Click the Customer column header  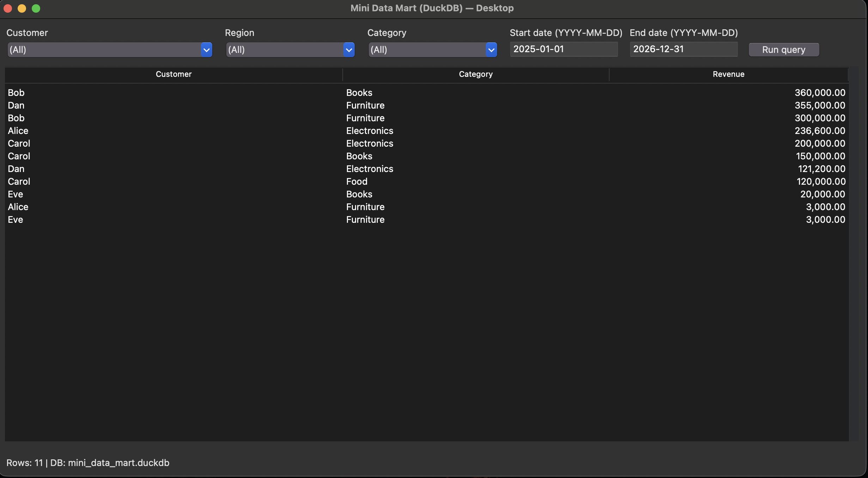173,74
